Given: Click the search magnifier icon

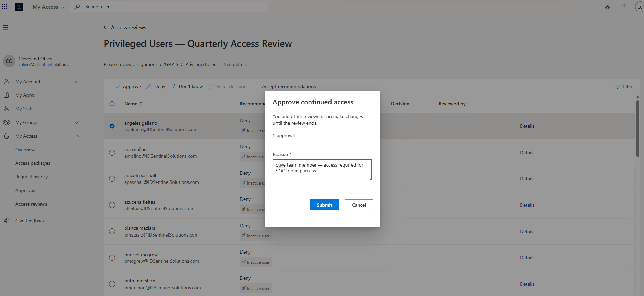Looking at the screenshot, I should [77, 6].
